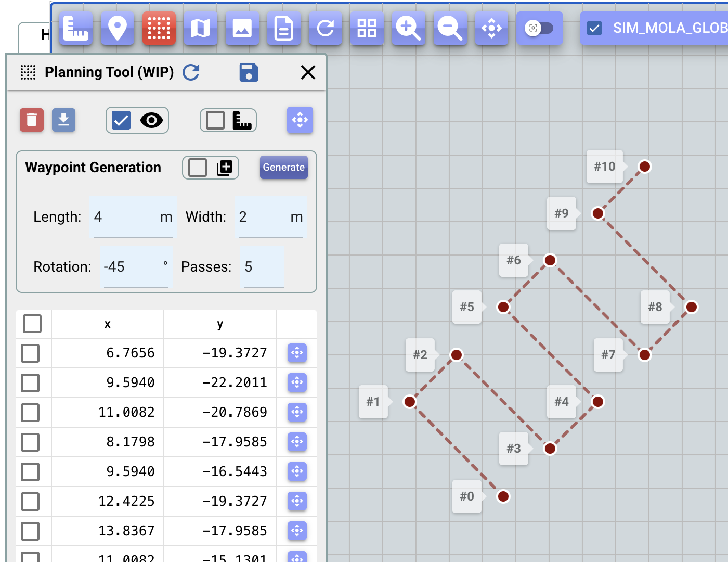Select the waypoint #10 marker on map
This screenshot has width=728, height=562.
pos(645,167)
